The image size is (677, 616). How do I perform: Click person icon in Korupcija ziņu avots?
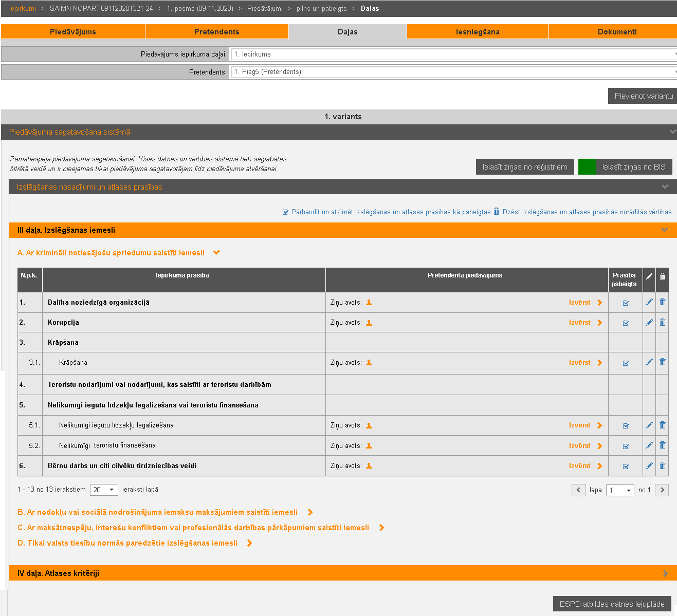(369, 323)
